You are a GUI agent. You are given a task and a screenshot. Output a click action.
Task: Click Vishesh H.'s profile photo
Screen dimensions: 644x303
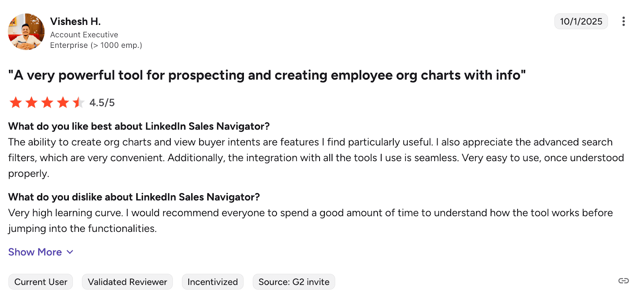[26, 32]
